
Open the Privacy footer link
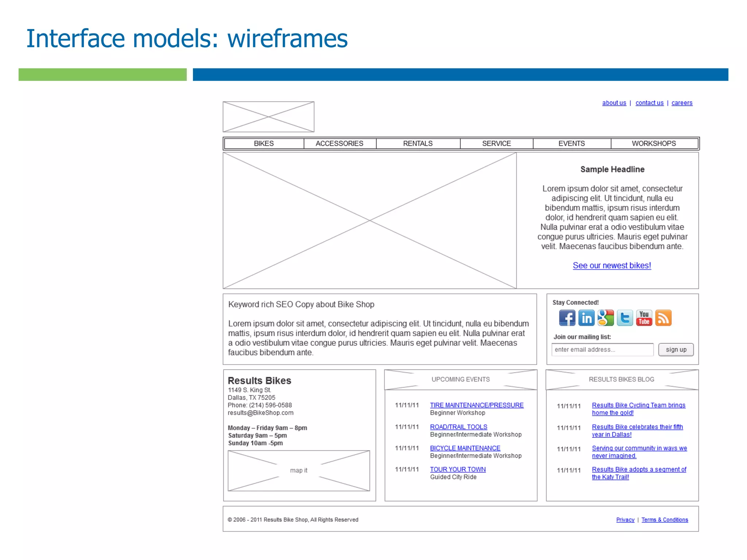click(x=625, y=520)
